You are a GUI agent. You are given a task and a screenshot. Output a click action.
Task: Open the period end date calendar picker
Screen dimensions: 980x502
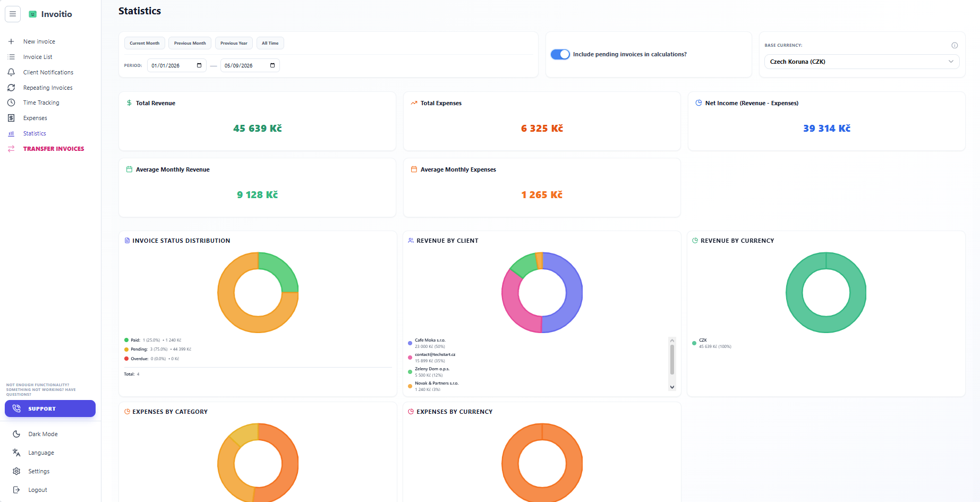272,65
